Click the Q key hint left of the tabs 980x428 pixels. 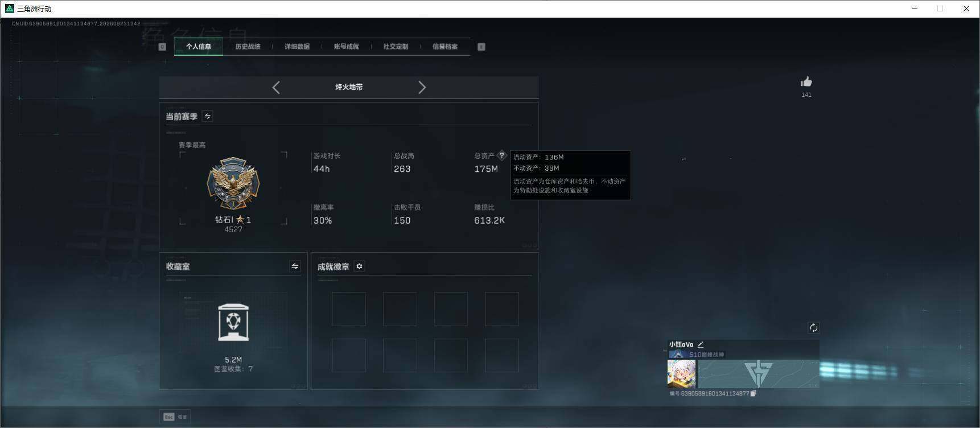click(162, 47)
